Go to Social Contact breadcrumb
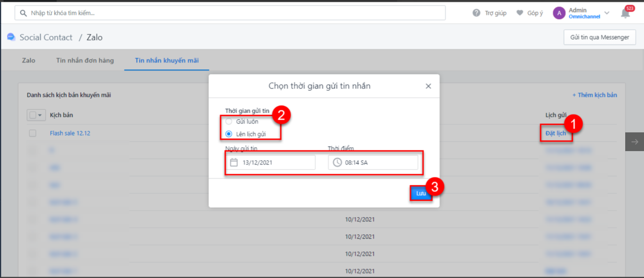The image size is (644, 278). 46,37
